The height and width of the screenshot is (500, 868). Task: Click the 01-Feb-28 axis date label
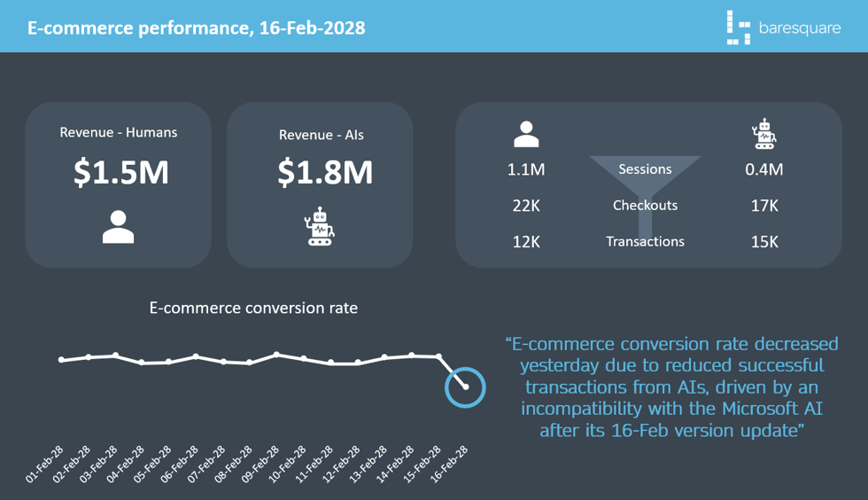tap(45, 464)
